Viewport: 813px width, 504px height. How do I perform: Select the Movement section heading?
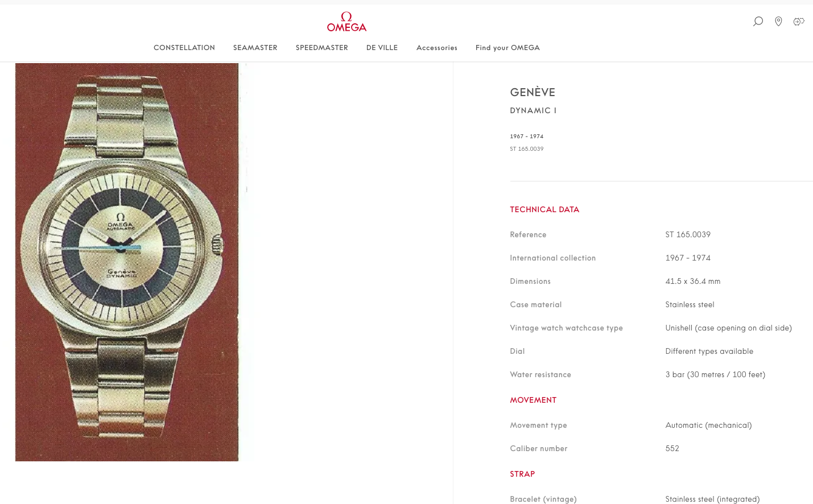click(x=533, y=400)
